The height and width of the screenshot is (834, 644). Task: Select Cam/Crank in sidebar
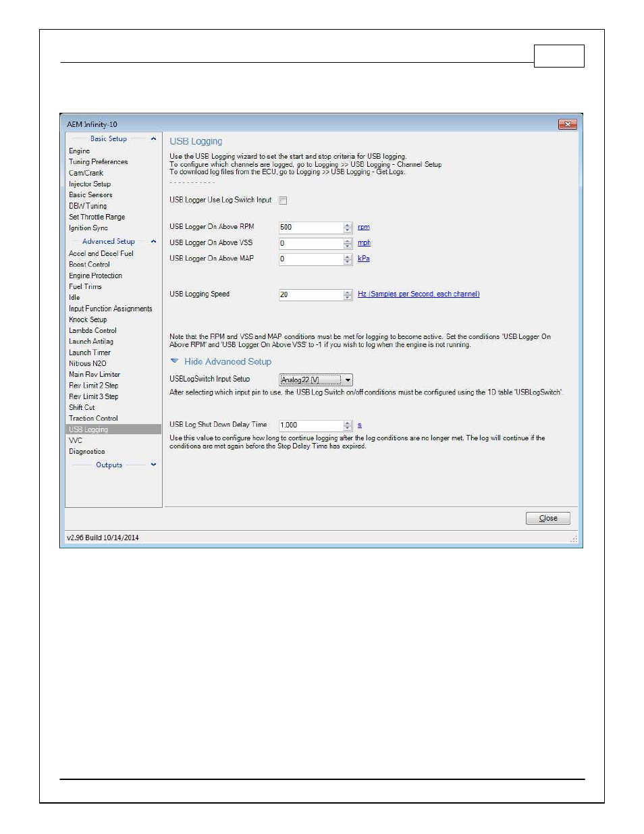[86, 174]
